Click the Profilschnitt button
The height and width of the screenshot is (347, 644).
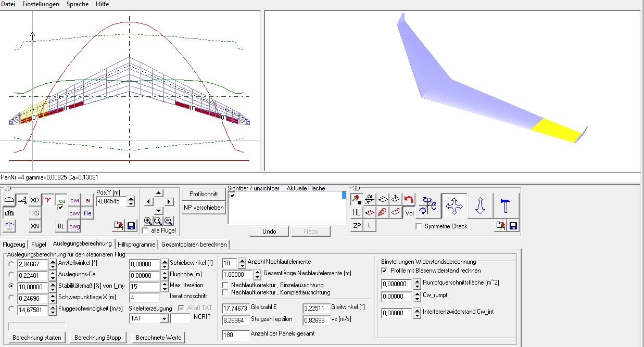204,194
